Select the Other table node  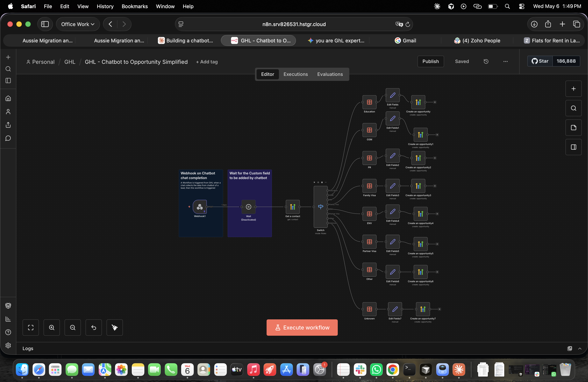point(369,270)
